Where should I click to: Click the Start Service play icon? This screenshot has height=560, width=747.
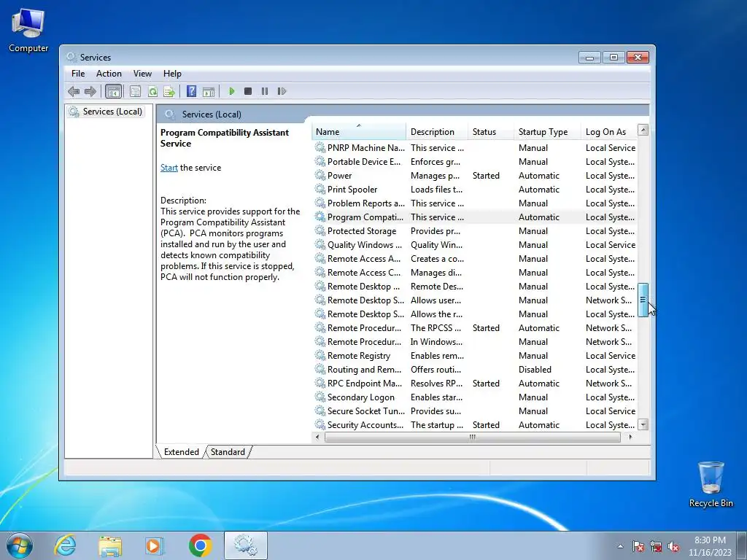pos(231,91)
